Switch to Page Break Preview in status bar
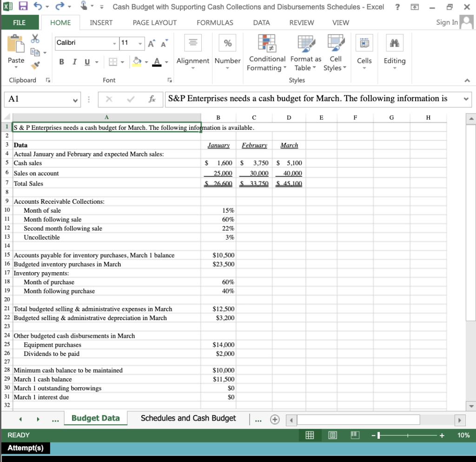This screenshot has width=476, height=462. [355, 435]
